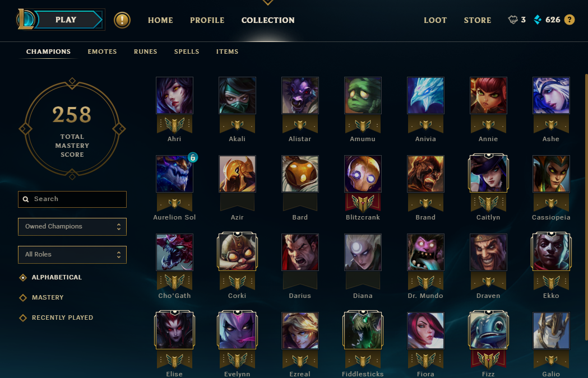The height and width of the screenshot is (378, 588).
Task: Open the Blue Essence currency icon
Action: [538, 20]
